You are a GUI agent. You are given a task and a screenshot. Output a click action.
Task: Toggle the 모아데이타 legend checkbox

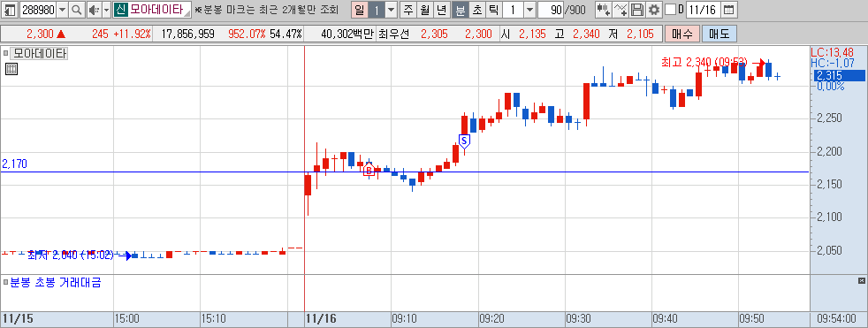point(6,54)
